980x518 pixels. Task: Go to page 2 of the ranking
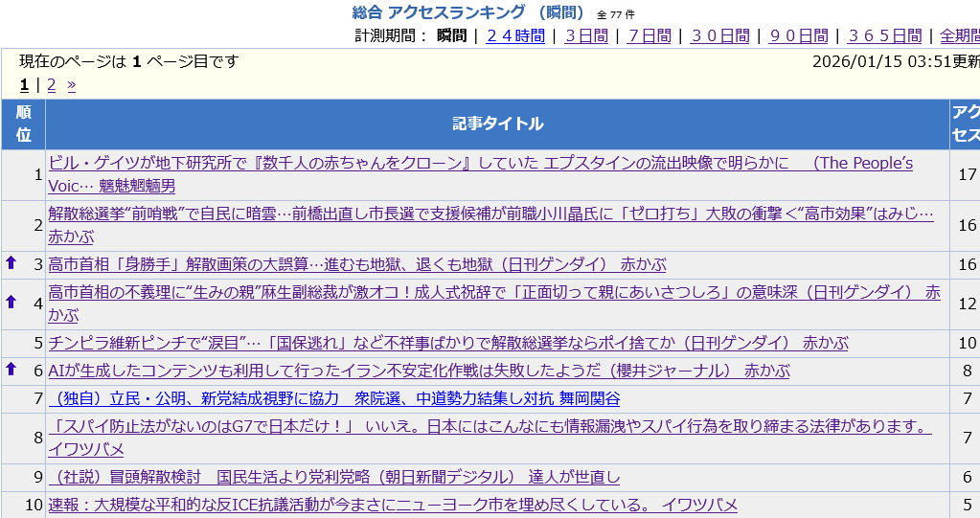point(52,85)
